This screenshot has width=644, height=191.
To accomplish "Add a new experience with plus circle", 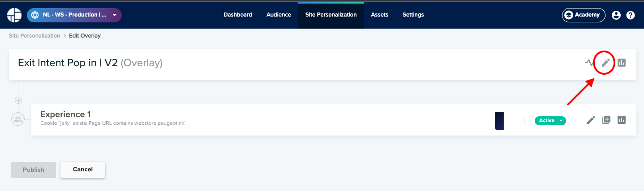I will (18, 100).
